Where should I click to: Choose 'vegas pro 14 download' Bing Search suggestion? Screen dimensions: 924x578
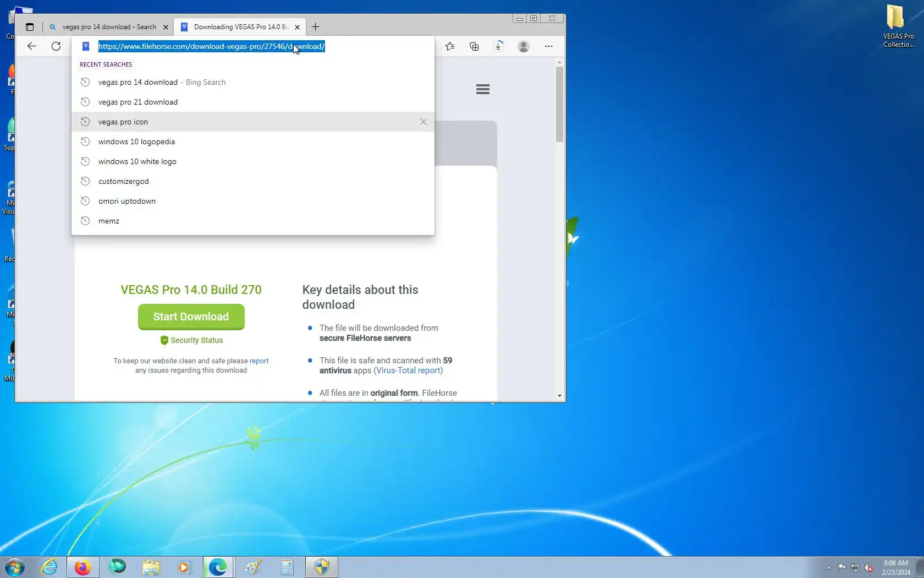253,82
